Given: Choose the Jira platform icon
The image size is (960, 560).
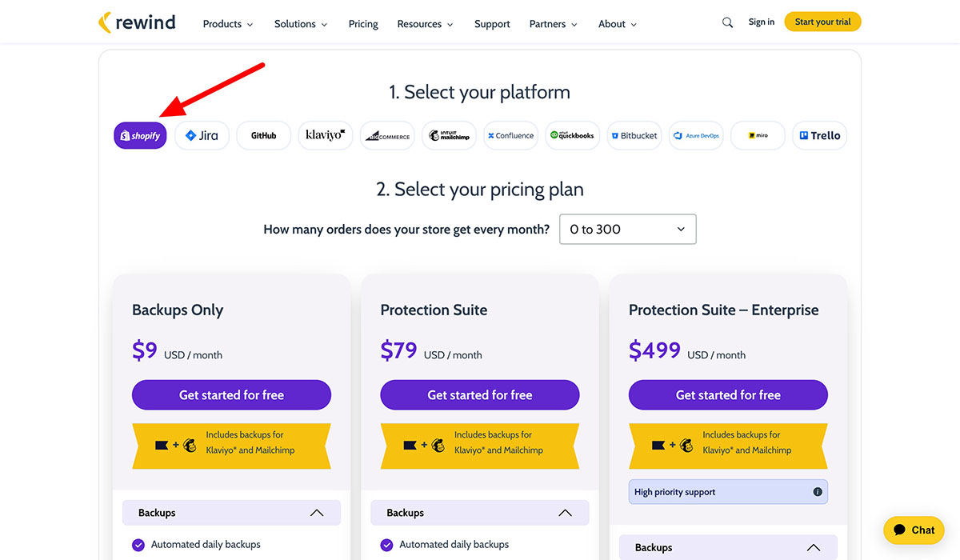Looking at the screenshot, I should click(202, 135).
